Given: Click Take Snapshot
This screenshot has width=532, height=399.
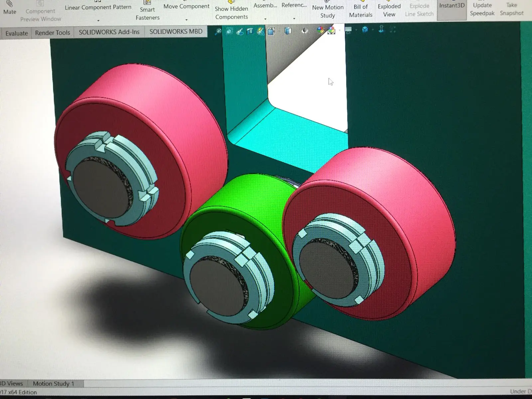Looking at the screenshot, I should 512,9.
